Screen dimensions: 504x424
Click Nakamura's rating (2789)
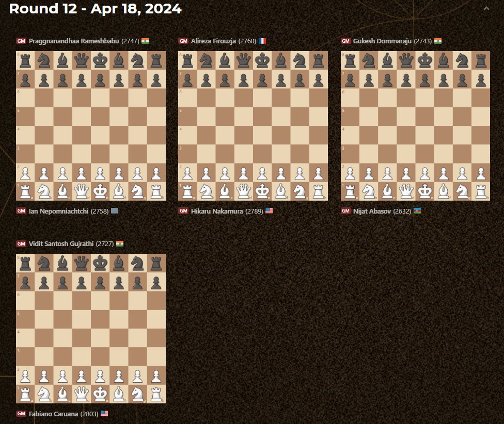click(254, 211)
